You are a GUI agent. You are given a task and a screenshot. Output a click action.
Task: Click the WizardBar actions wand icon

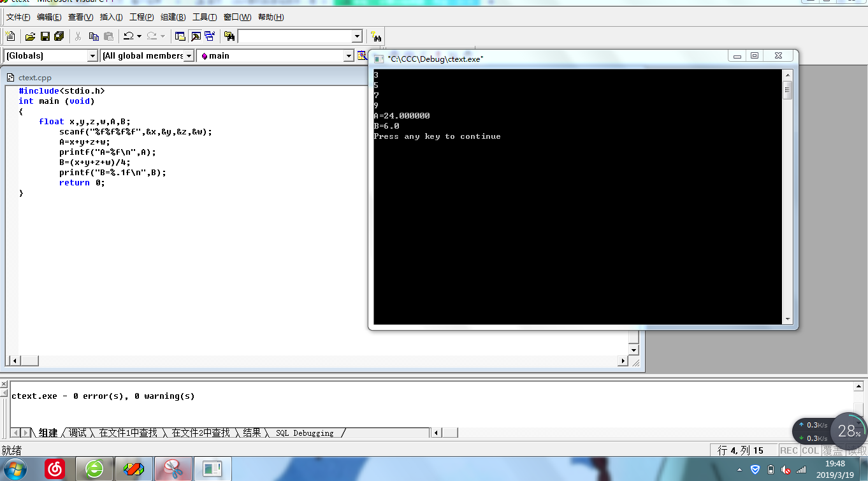(x=362, y=55)
